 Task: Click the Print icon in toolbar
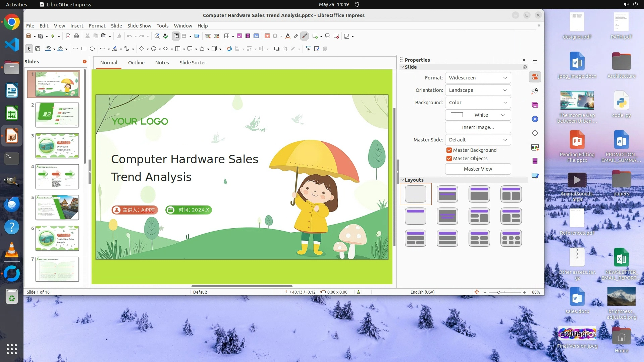point(76,36)
